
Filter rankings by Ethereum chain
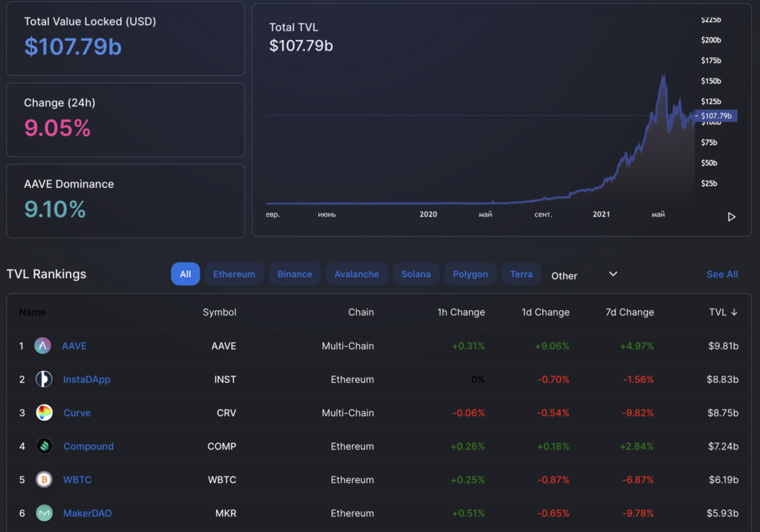pos(234,275)
